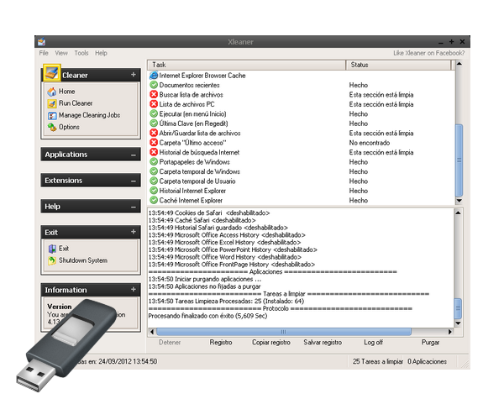Click '0 Aplicaciones' in status bar
Viewport: 504px width, 420px height.
427,361
